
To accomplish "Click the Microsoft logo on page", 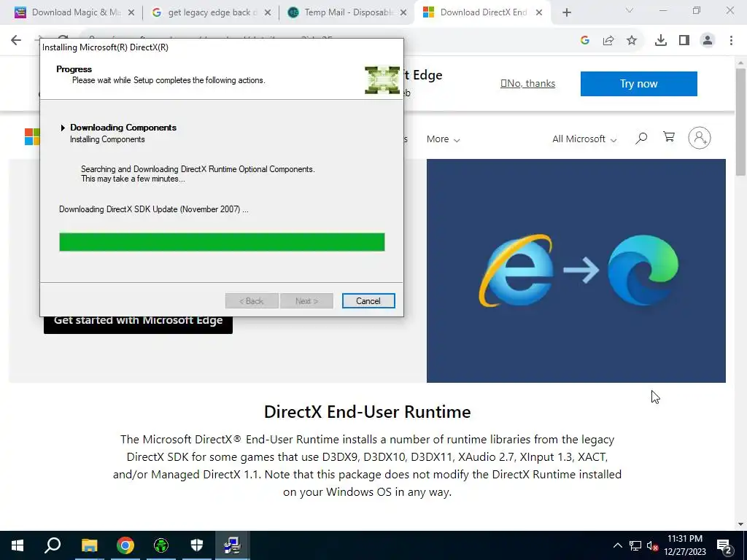I will [32, 137].
